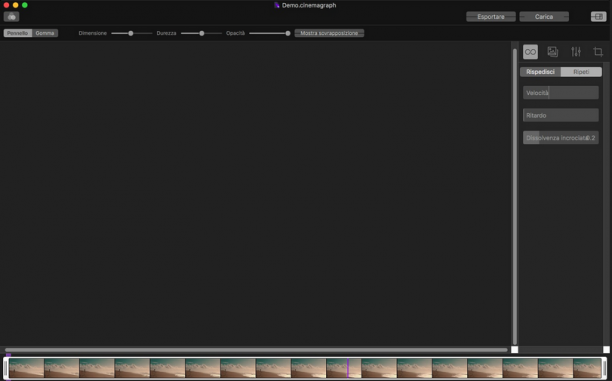Click the Ritardo value field

pos(560,115)
